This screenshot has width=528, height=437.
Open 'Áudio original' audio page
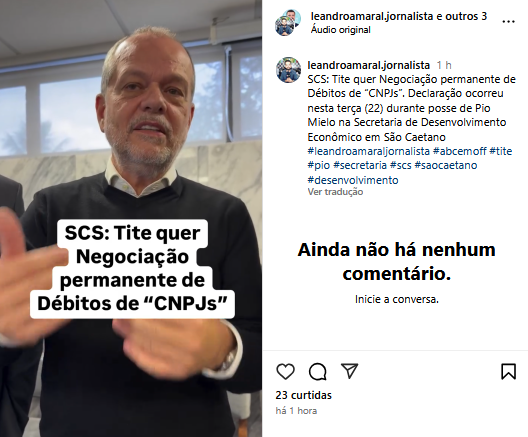point(340,30)
